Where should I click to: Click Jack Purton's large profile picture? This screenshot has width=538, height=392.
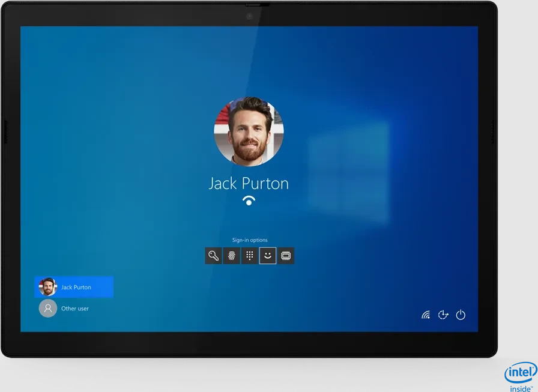click(x=249, y=131)
